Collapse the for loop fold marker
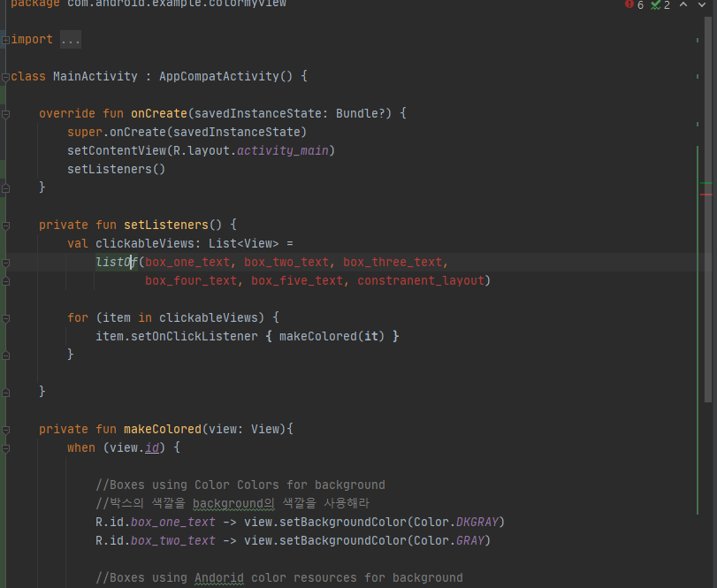The height and width of the screenshot is (588, 717). 5,318
